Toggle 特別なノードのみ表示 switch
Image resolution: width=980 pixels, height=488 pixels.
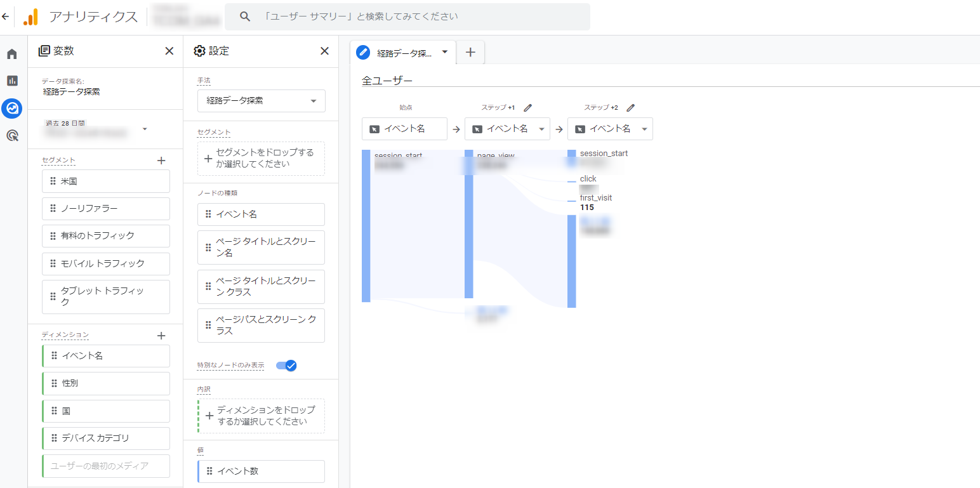coord(286,366)
